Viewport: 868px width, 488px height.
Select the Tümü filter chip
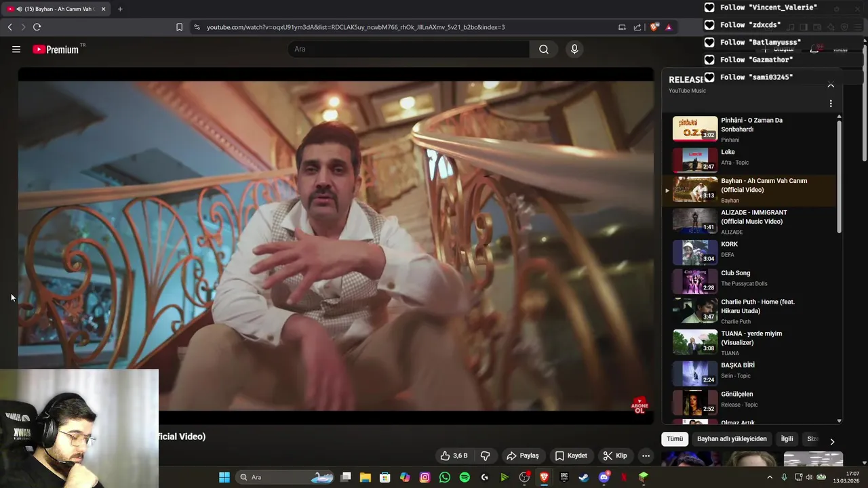675,439
